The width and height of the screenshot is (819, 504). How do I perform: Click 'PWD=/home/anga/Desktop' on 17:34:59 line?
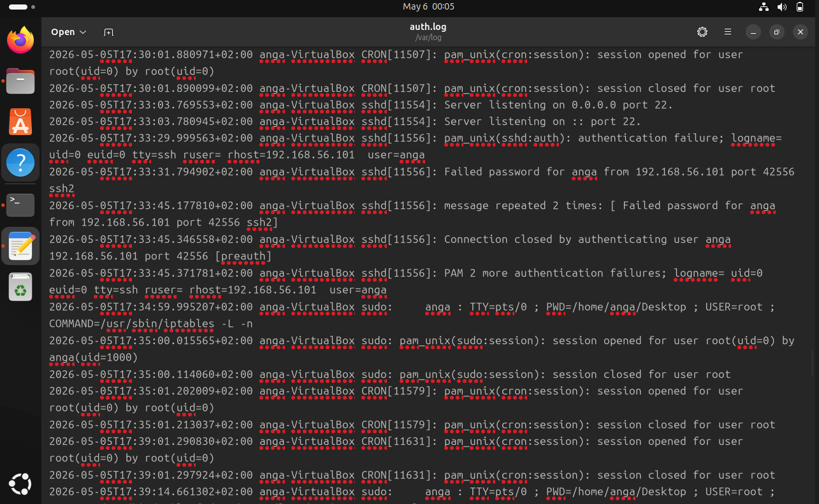tap(616, 306)
